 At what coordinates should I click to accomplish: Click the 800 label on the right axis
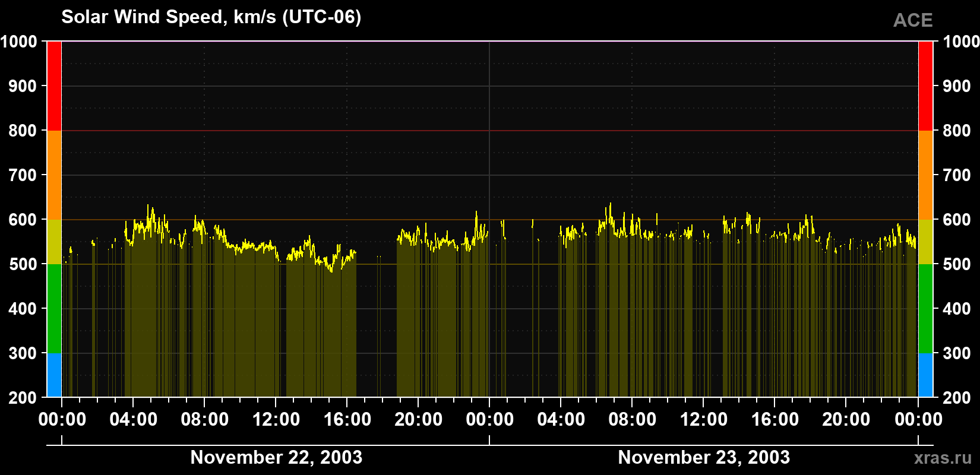(x=957, y=131)
